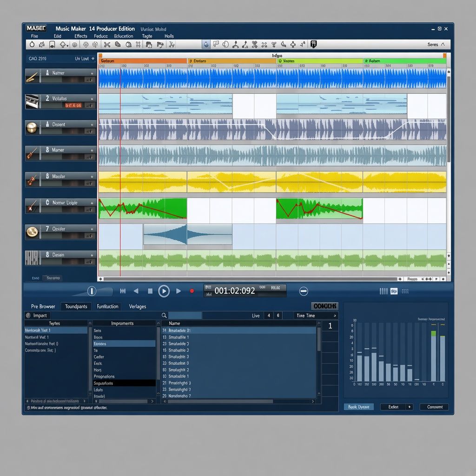
Task: Switch to the Funtituction tab
Action: [x=107, y=306]
